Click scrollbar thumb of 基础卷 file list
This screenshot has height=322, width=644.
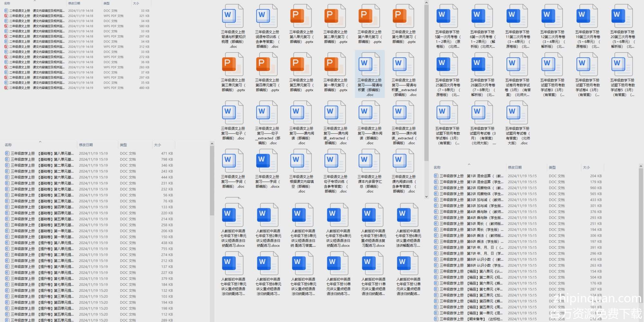click(x=212, y=180)
